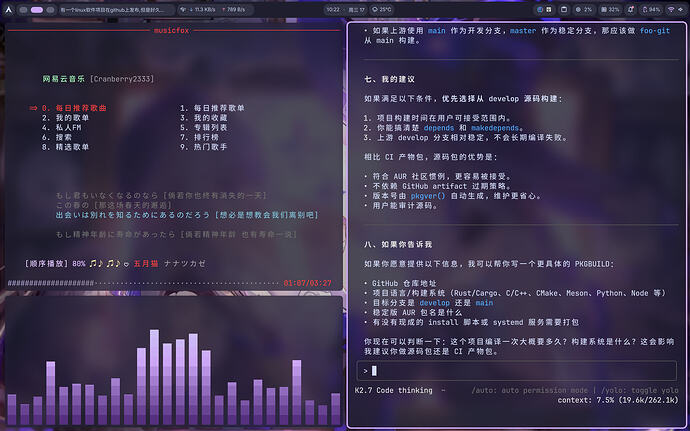This screenshot has width=690, height=431.
Task: Click the bullet line GitHub 仓库地址
Action: [x=400, y=284]
